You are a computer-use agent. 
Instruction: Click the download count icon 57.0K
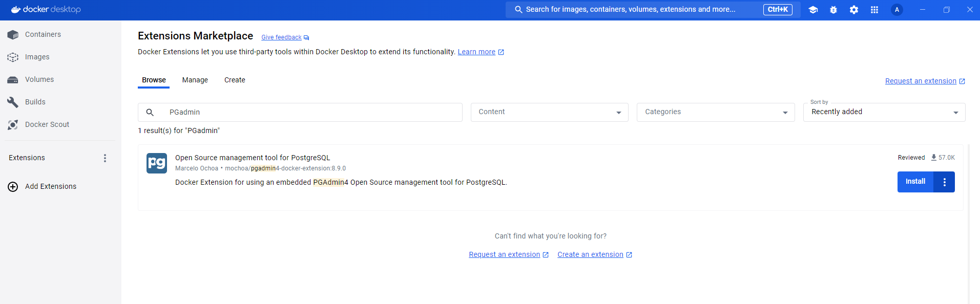point(934,158)
